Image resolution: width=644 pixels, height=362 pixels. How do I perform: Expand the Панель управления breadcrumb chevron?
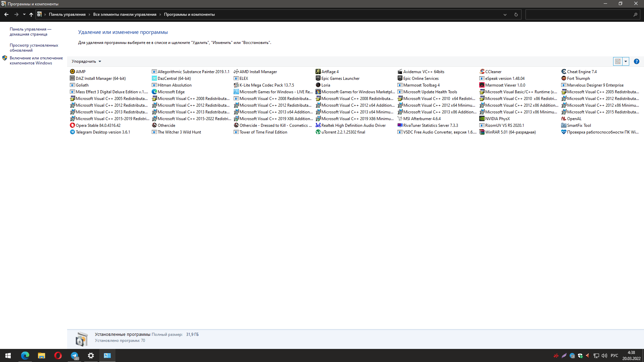pyautogui.click(x=89, y=14)
